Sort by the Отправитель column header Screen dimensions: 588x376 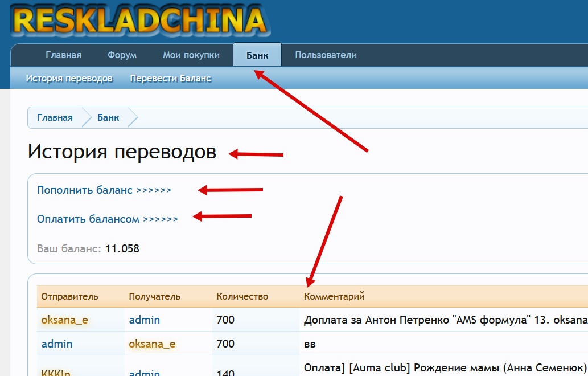(69, 296)
